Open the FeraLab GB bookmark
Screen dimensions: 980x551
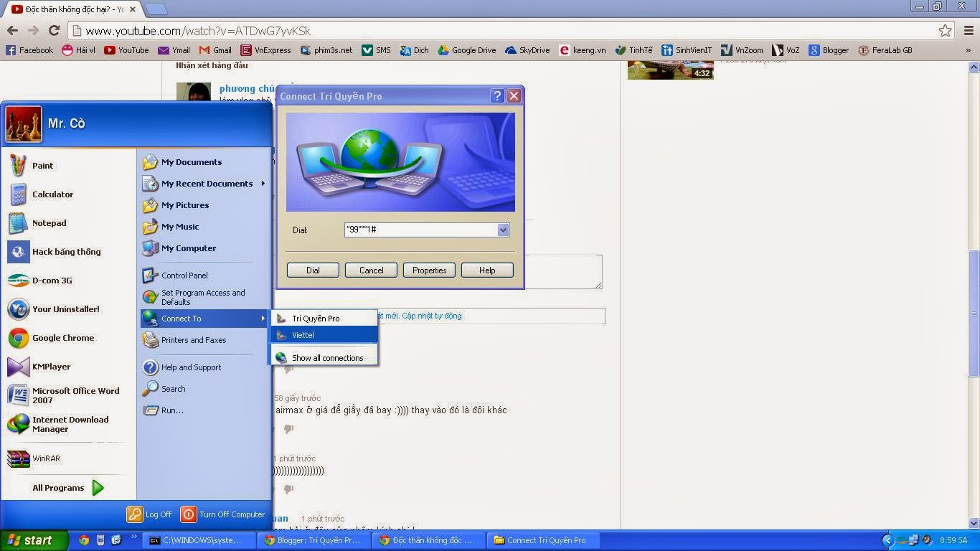point(885,50)
